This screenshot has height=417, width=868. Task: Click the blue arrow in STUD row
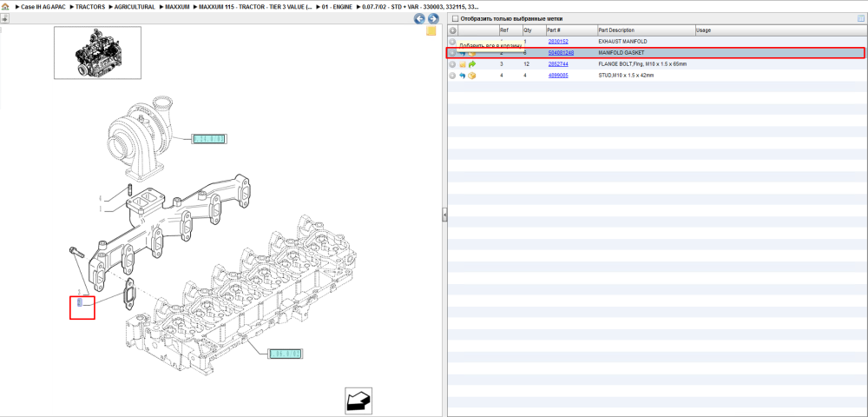[x=463, y=76]
